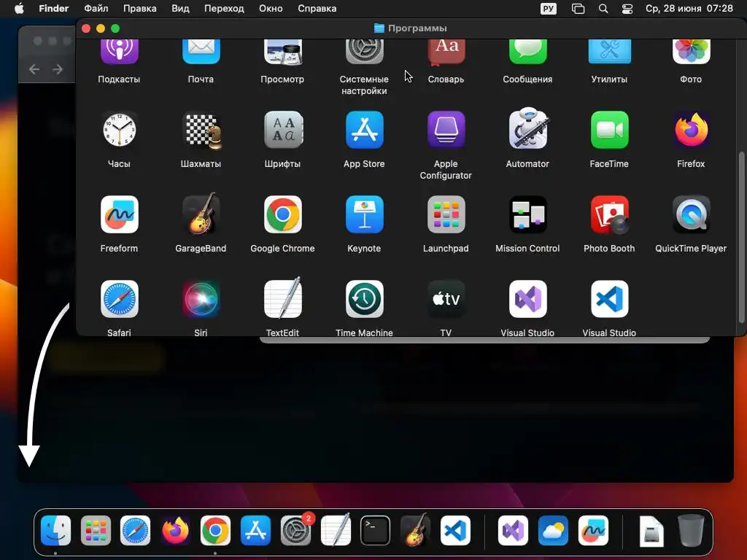Viewport: 747px width, 560px height.
Task: Open the Finder application menu
Action: 53,9
